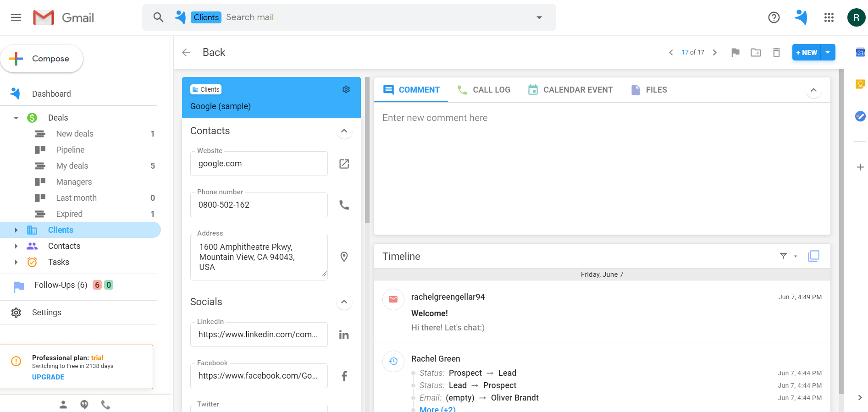The image size is (868, 412).
Task: Open the LinkedIn profile icon
Action: [x=344, y=335]
